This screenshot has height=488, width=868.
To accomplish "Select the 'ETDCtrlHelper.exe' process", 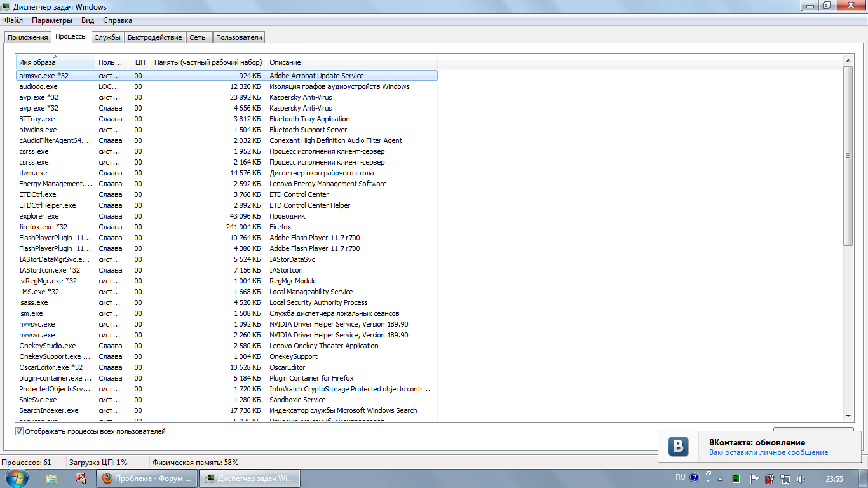I will [x=226, y=205].
